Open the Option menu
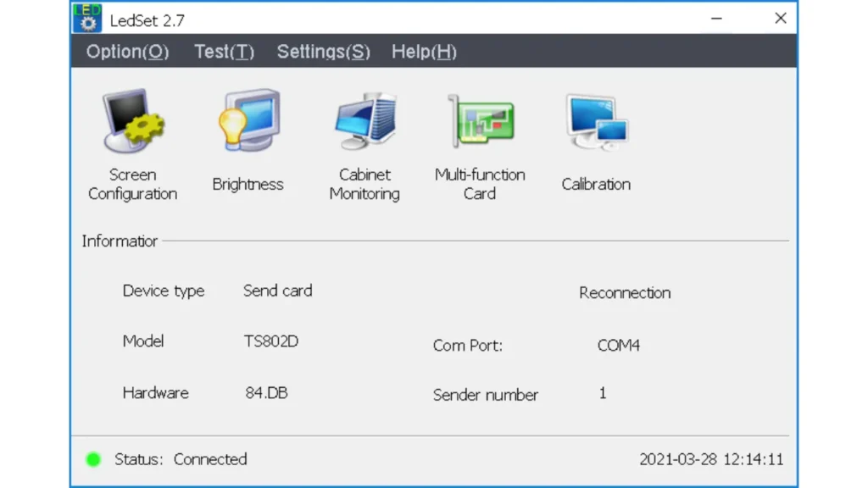This screenshot has height=488, width=868. pyautogui.click(x=127, y=52)
